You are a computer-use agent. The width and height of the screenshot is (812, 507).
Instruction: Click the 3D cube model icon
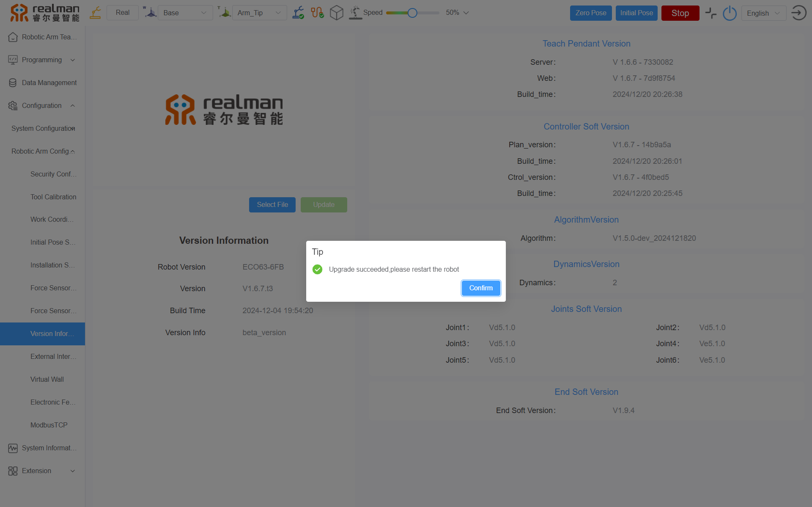tap(336, 13)
